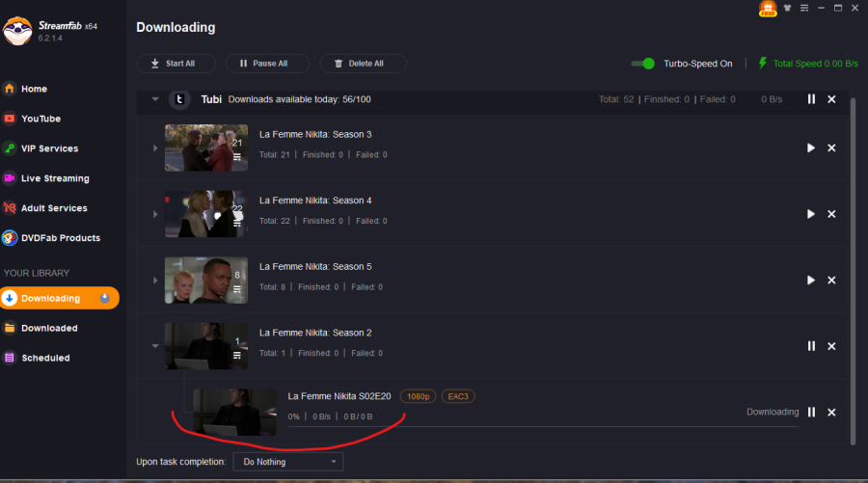Remove Season 3 from queue
The image size is (868, 483).
(831, 148)
